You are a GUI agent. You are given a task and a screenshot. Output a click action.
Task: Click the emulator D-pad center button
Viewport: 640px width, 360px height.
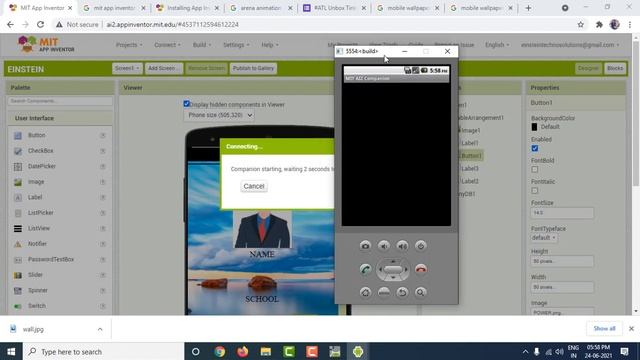pyautogui.click(x=393, y=269)
